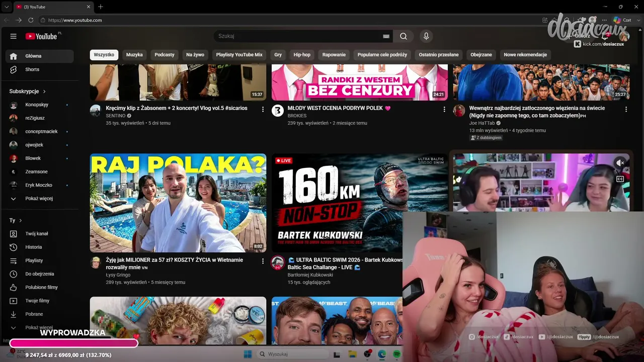This screenshot has width=644, height=362.
Task: Open the on-screen keyboard in search box
Action: tap(386, 36)
